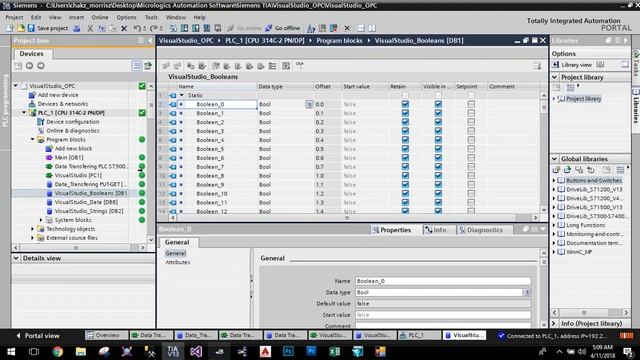Screen dimensions: 640x360
Task: Click the Save project button
Action: pos(47,28)
